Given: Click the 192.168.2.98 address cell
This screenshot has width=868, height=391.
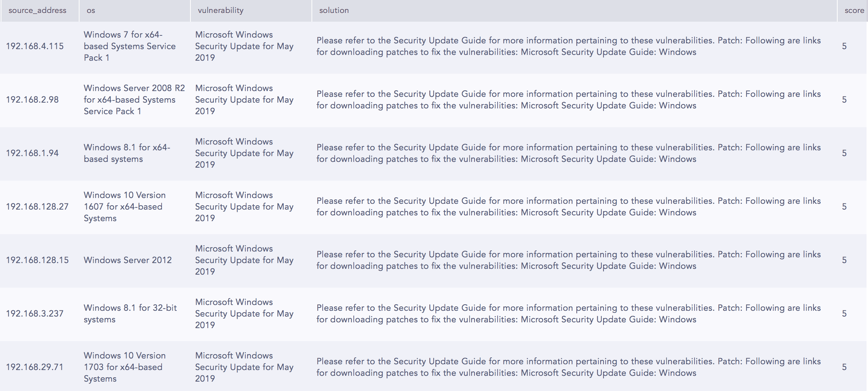Looking at the screenshot, I should pos(32,100).
